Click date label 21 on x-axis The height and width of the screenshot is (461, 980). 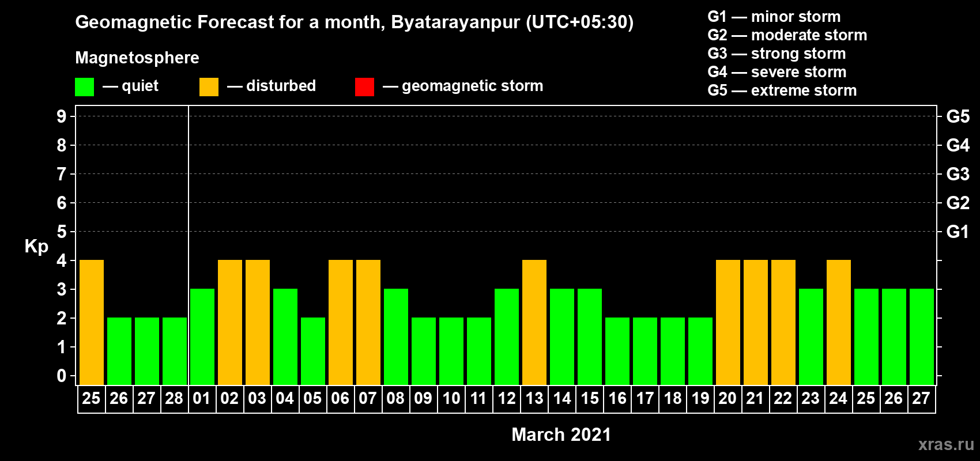755,399
